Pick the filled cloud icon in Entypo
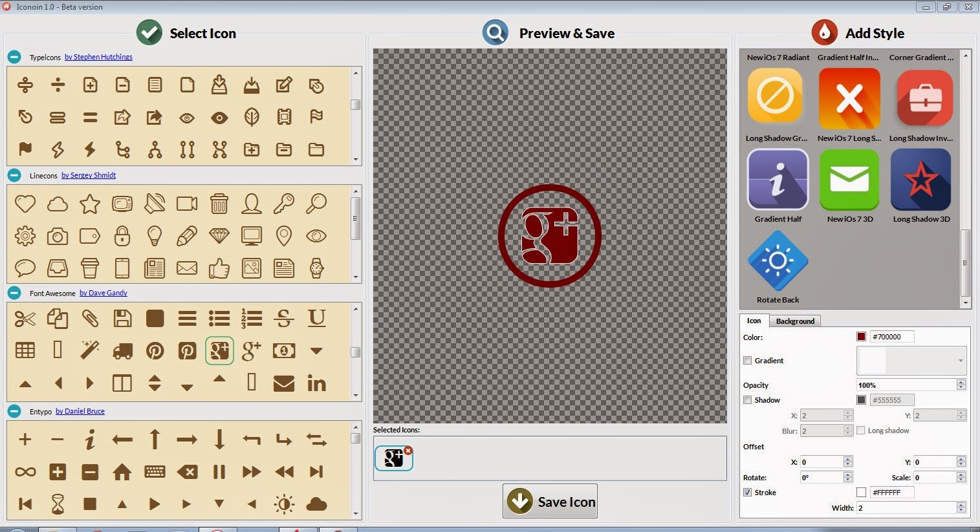980x532 pixels. [x=316, y=504]
